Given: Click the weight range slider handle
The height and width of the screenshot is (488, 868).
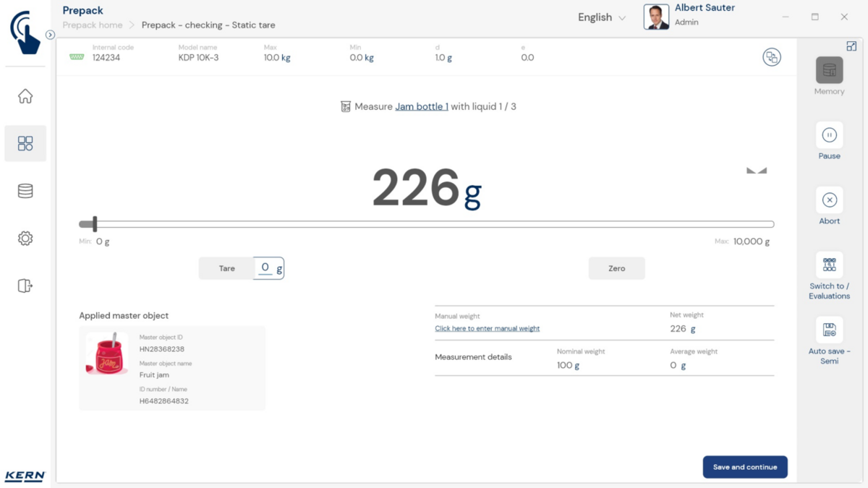Looking at the screenshot, I should (94, 224).
